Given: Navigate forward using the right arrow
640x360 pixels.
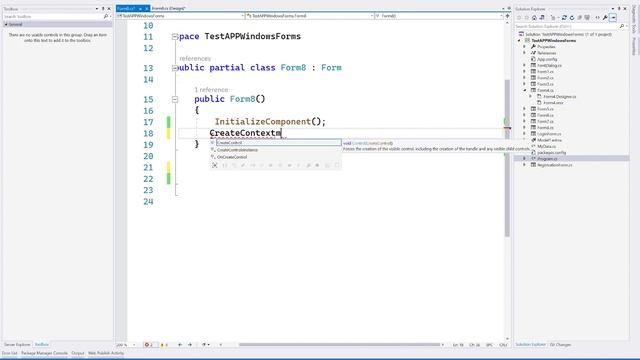Looking at the screenshot, I should [x=190, y=345].
